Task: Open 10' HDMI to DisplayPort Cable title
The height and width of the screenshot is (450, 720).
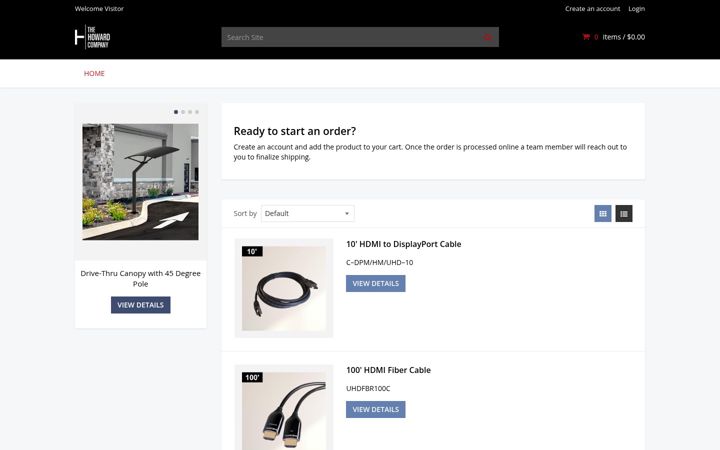Action: pyautogui.click(x=404, y=244)
